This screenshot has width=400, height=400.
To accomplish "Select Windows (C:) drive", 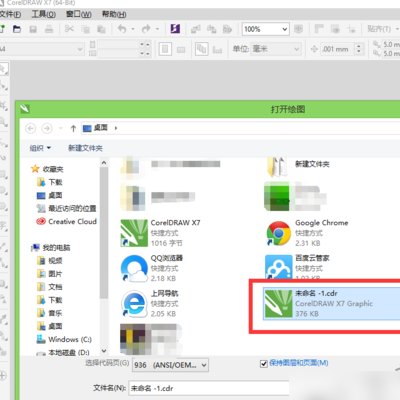I will tap(70, 339).
